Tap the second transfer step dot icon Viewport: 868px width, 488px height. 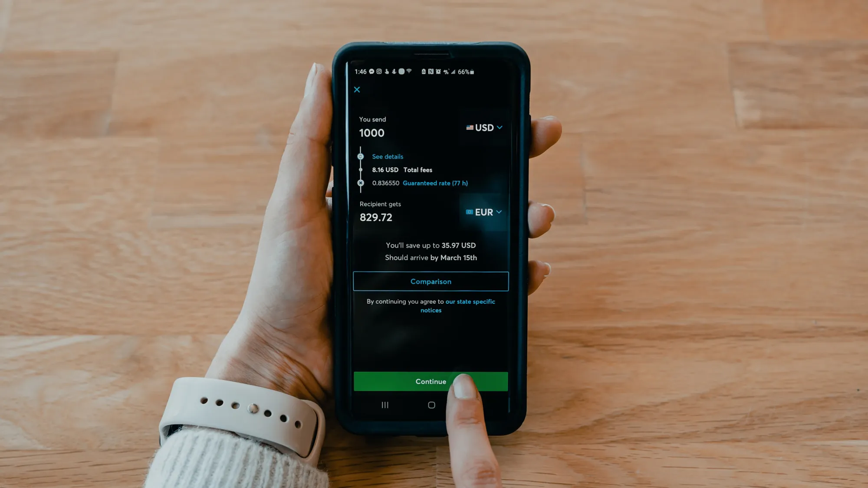click(x=361, y=169)
